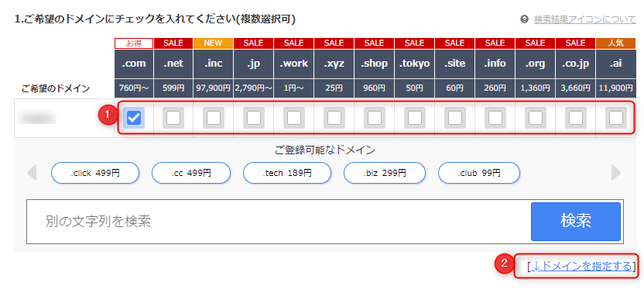
Task: Click the .info column header
Action: click(x=495, y=64)
